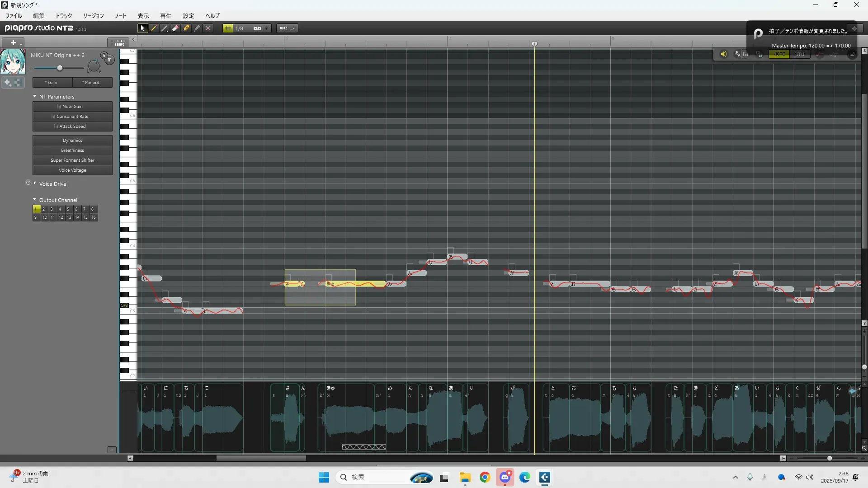The image size is (868, 488).
Task: Expand the Voice Drive section
Action: (35, 183)
